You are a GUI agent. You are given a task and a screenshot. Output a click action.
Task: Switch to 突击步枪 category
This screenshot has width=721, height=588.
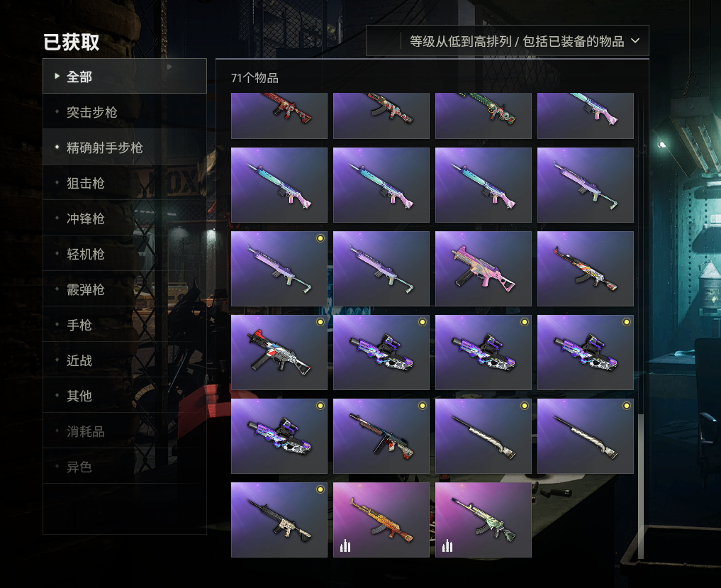125,112
